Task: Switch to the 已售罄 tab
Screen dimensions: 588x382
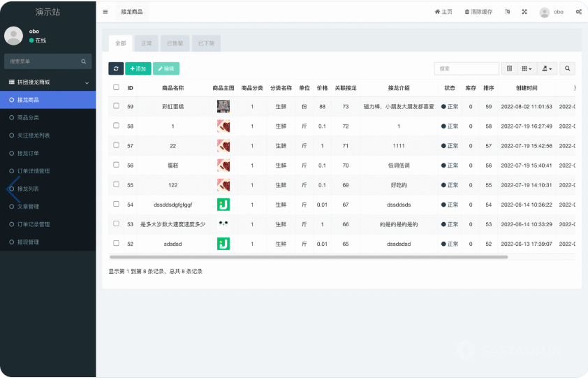Action: 175,43
